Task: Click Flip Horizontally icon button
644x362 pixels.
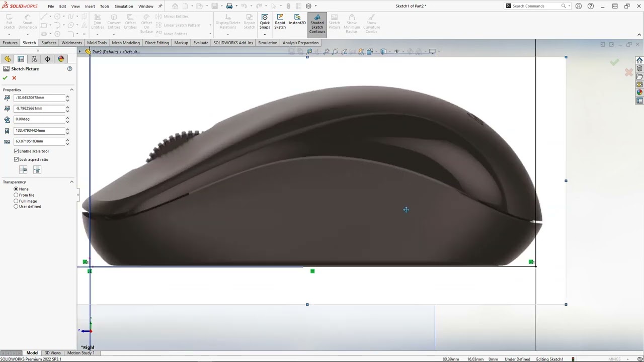Action: click(x=23, y=170)
